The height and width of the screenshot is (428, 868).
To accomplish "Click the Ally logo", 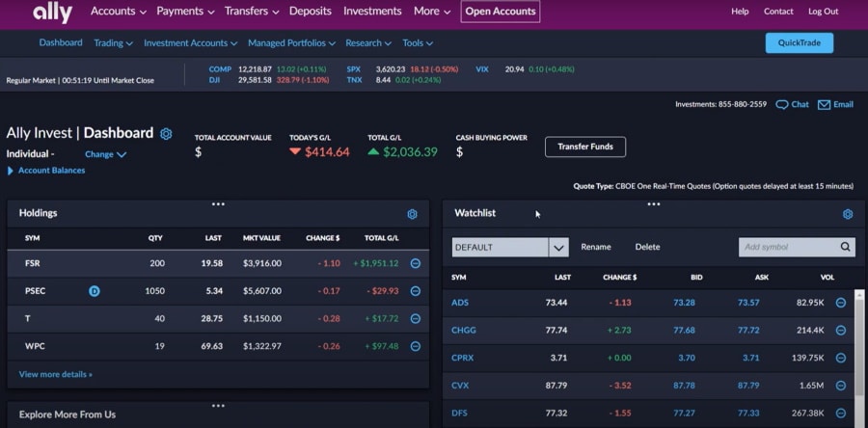I will [x=52, y=13].
